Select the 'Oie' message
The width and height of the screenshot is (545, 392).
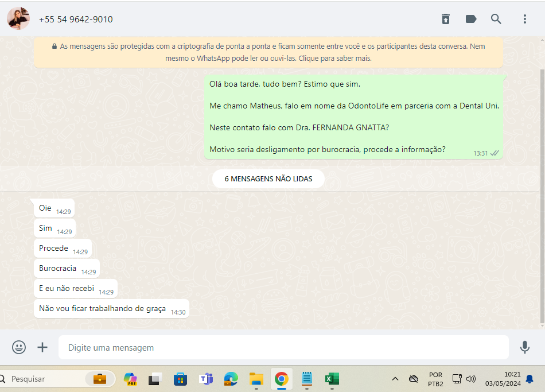click(x=54, y=208)
